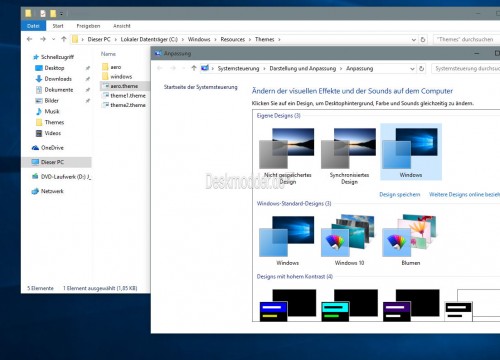The height and width of the screenshot is (360, 500).
Task: Click new folder icon in Explorer title bar
Action: (x=53, y=13)
